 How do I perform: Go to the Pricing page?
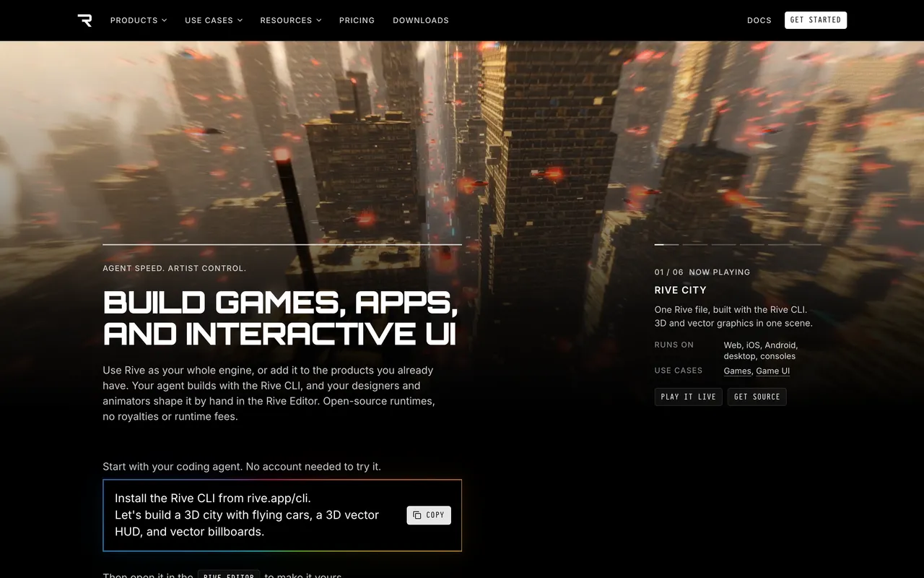(x=357, y=20)
